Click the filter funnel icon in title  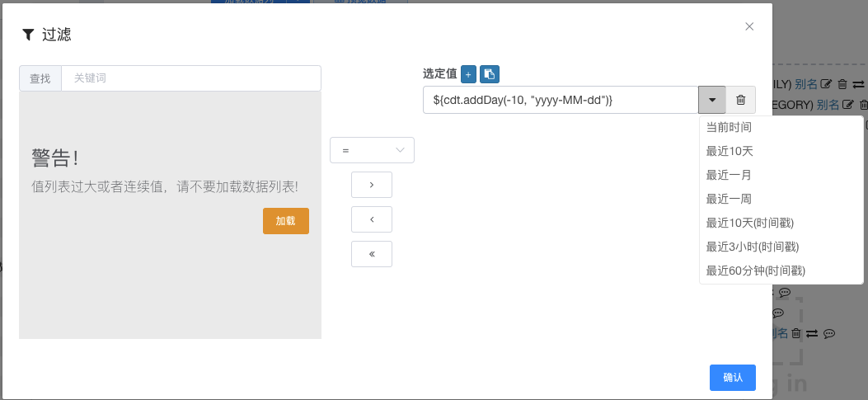coord(28,35)
